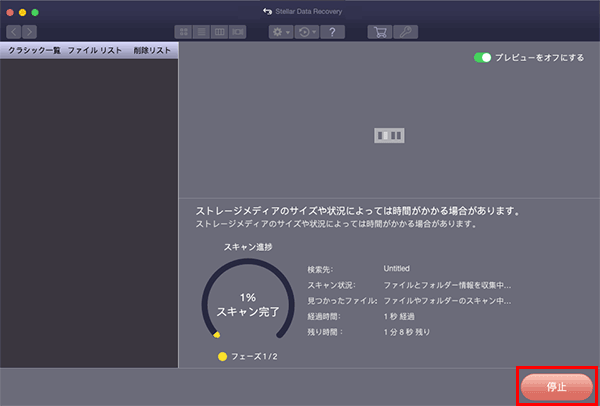The height and width of the screenshot is (406, 600).
Task: Click the 1 分 8 秒 残り text
Action: tap(407, 332)
